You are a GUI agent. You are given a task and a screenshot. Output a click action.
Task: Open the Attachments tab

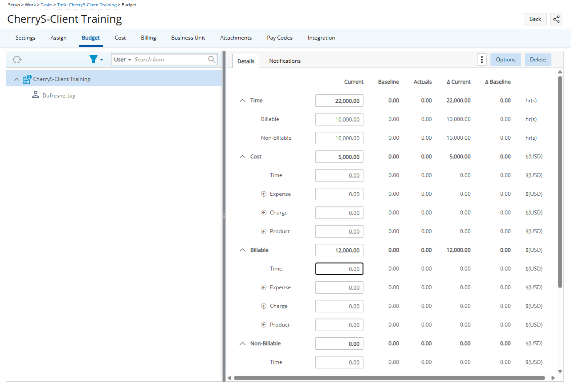click(236, 38)
